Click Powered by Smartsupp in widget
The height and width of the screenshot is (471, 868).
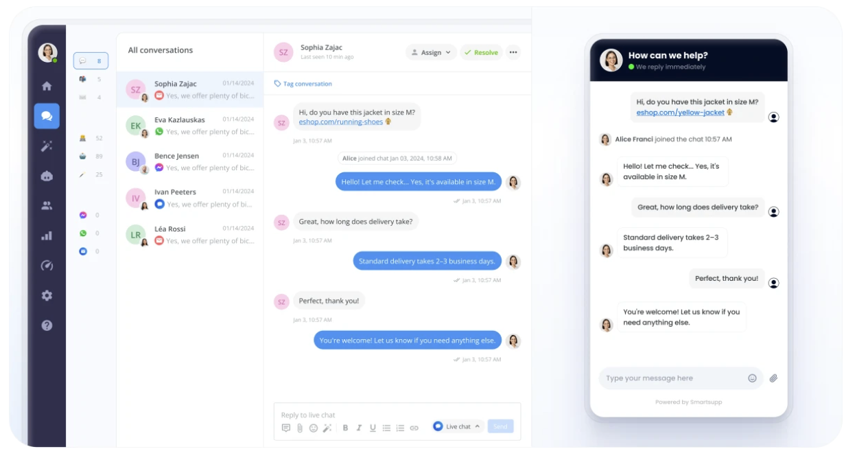[688, 402]
